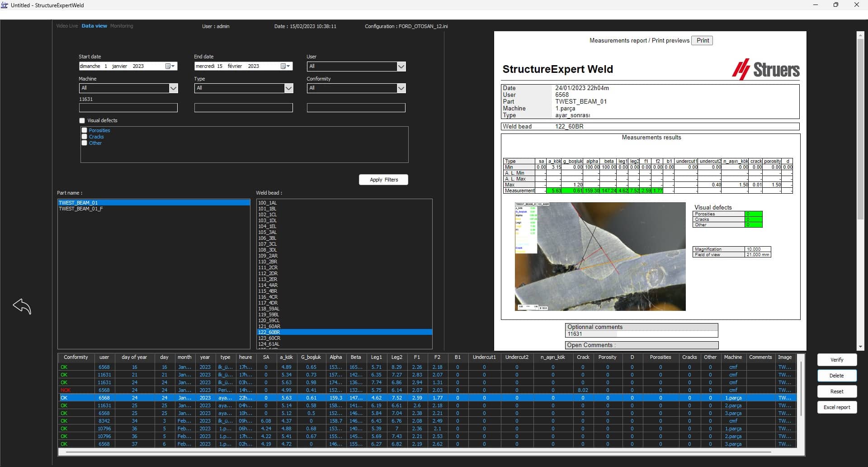Expand the Type dropdown
868x467 pixels.
pyautogui.click(x=288, y=88)
